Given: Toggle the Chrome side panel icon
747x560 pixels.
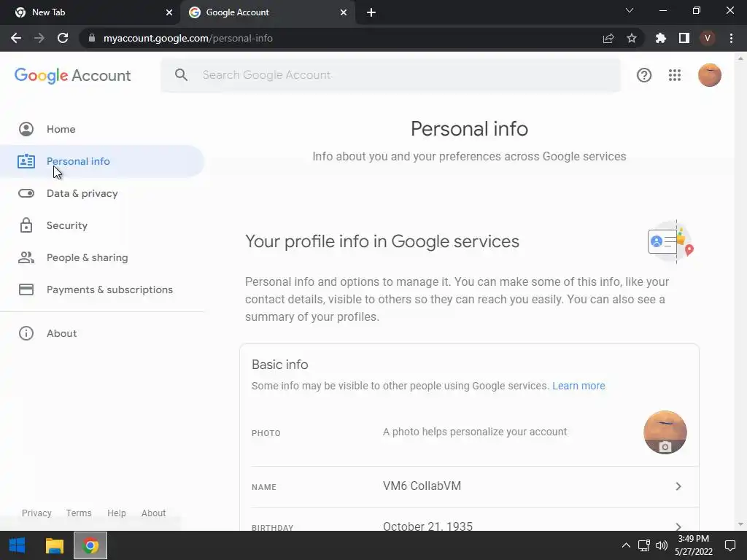Looking at the screenshot, I should click(x=684, y=38).
